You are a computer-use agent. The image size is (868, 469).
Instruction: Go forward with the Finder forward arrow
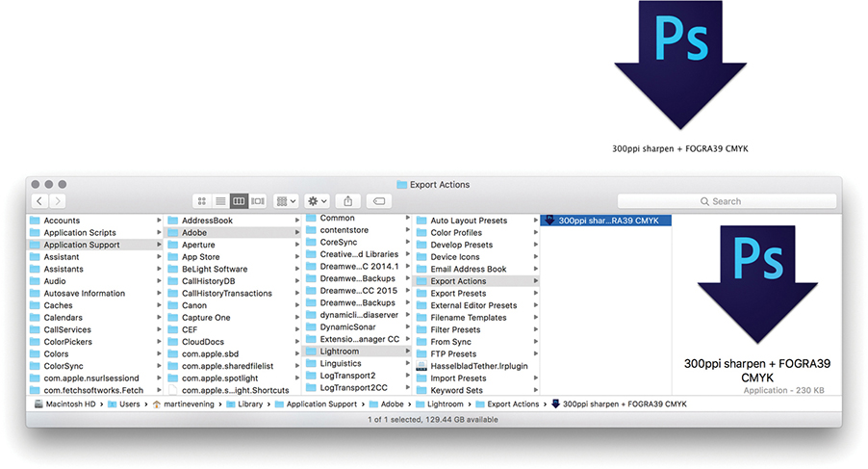pyautogui.click(x=57, y=201)
